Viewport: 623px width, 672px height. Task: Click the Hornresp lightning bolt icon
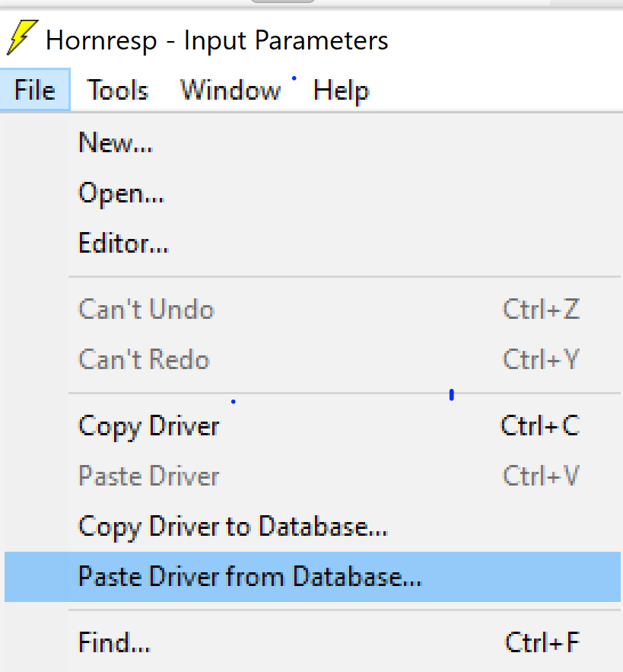pos(21,38)
